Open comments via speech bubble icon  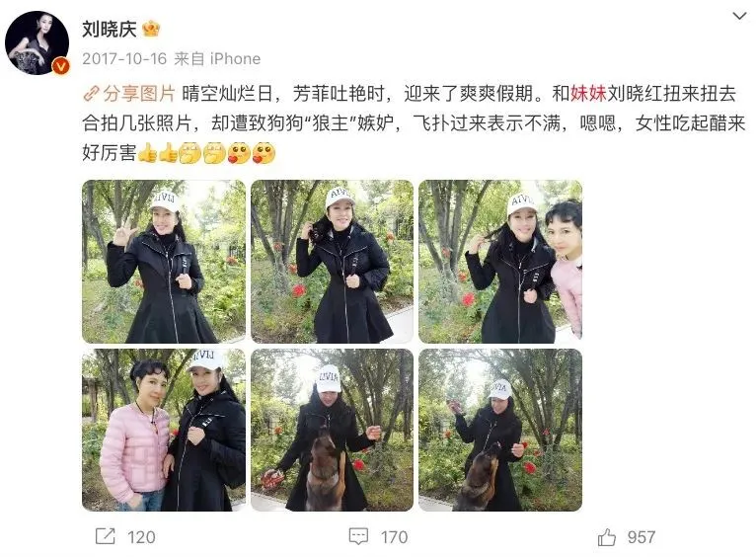[358, 536]
